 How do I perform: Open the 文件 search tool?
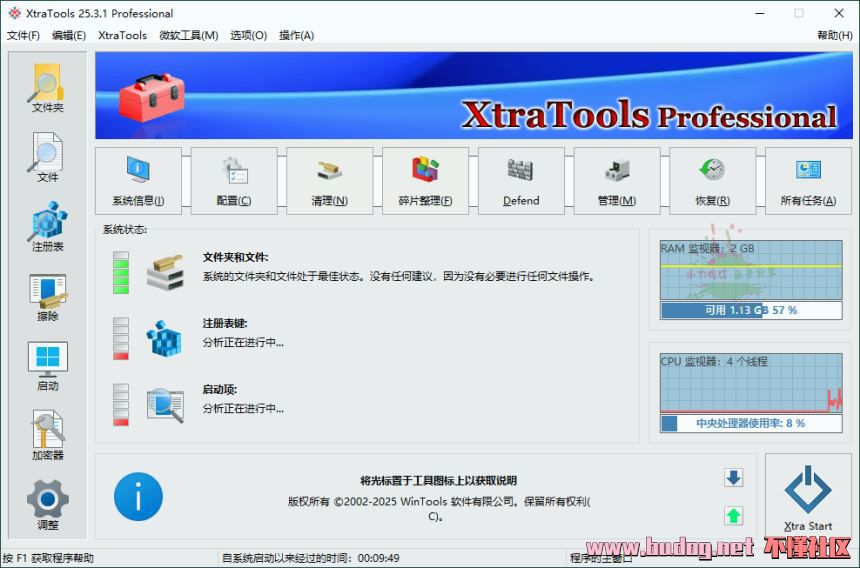click(47, 157)
